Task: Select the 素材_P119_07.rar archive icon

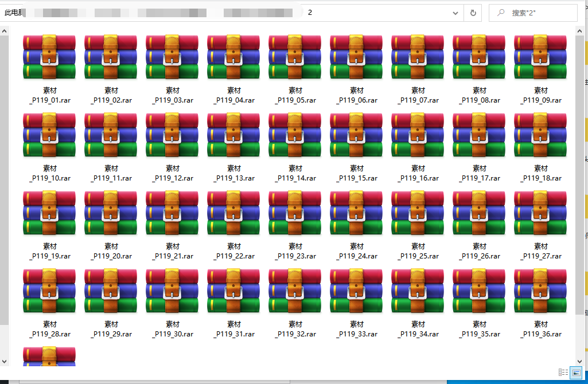Action: 418,57
